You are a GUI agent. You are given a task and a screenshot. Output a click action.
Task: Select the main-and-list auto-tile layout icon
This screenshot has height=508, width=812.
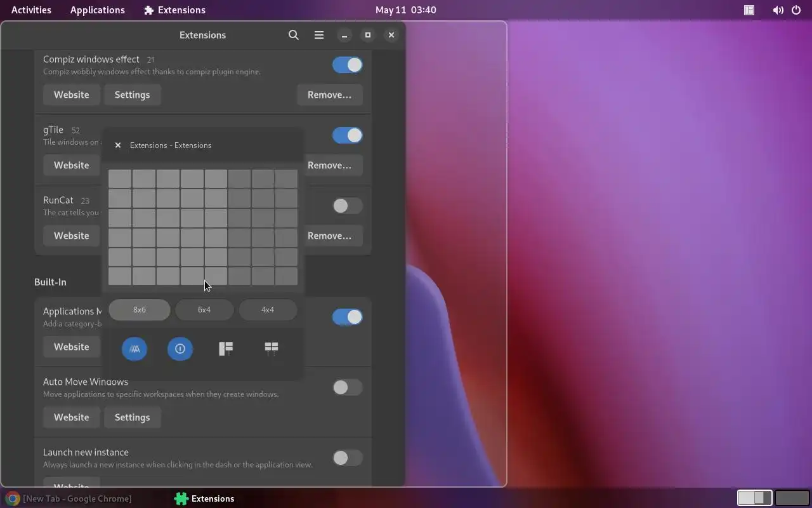tap(226, 349)
